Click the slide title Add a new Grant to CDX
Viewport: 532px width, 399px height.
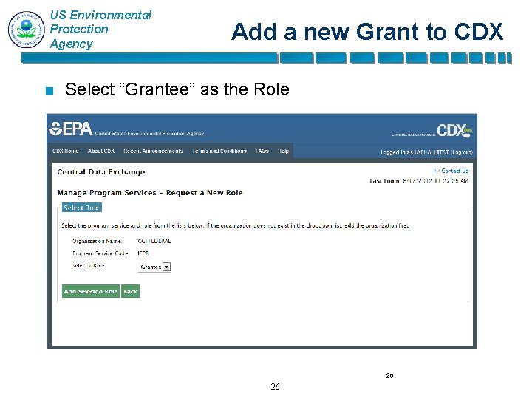click(x=367, y=32)
